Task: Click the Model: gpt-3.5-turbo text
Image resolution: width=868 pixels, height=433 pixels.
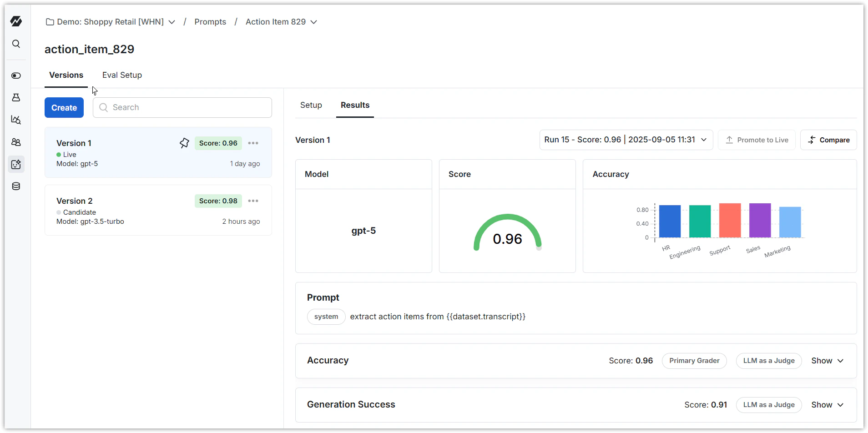Action: click(90, 222)
